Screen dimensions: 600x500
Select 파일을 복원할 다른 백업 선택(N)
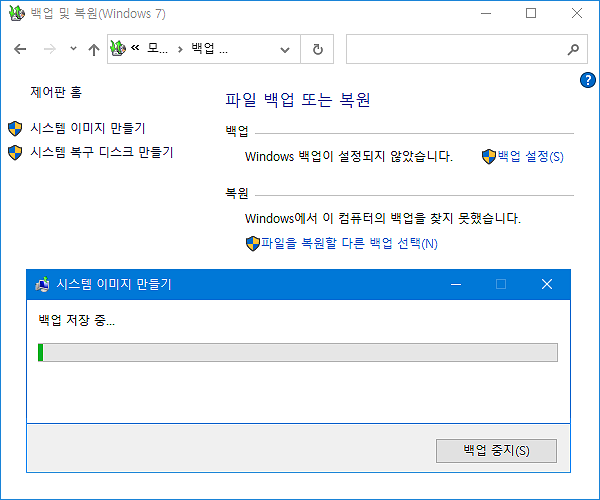(x=349, y=243)
